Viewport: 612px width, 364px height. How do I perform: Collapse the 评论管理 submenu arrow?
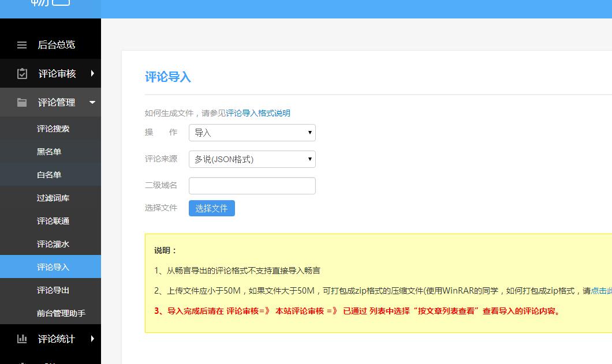tap(91, 103)
